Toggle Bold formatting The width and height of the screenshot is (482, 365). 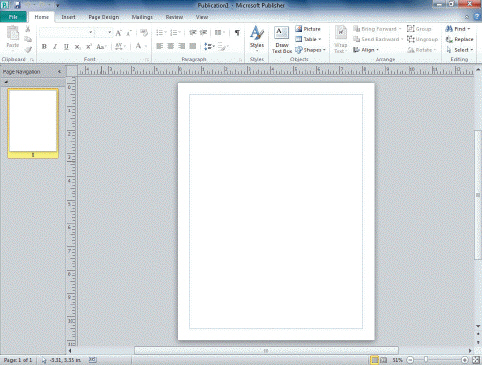[44, 47]
